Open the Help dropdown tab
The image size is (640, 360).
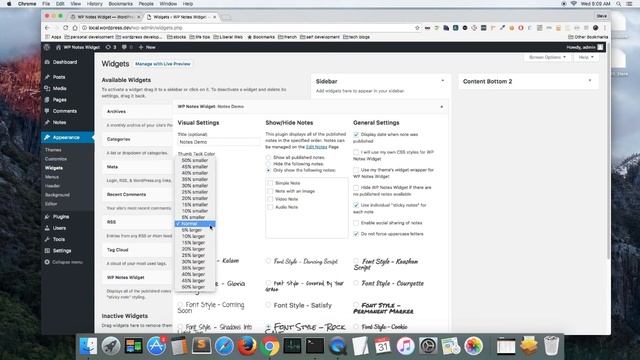click(x=586, y=57)
